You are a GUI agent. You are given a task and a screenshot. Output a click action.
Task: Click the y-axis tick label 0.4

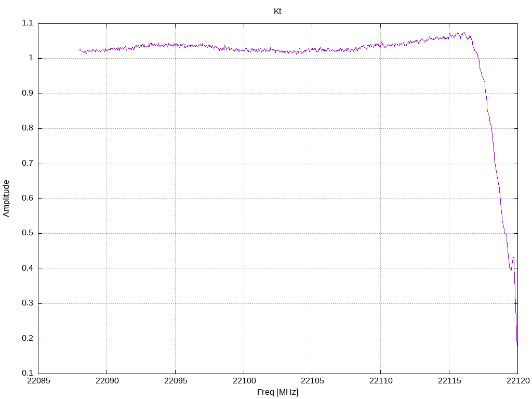(x=28, y=269)
